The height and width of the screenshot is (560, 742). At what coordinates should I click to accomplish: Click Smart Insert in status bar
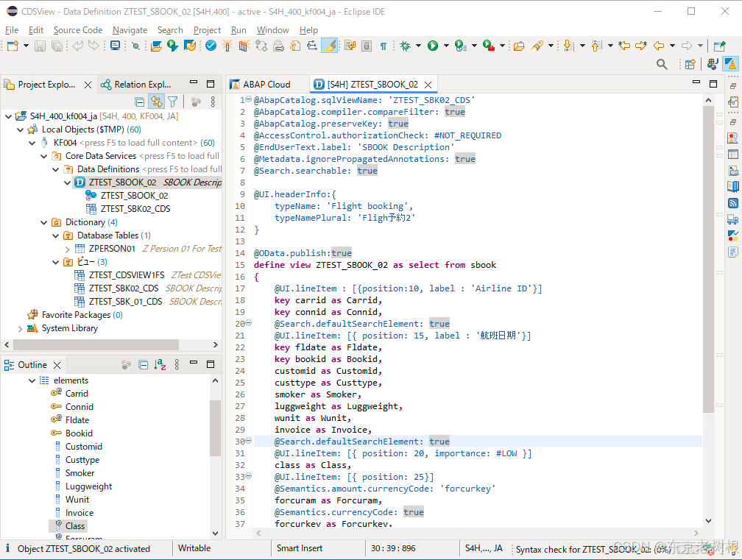pyautogui.click(x=300, y=548)
